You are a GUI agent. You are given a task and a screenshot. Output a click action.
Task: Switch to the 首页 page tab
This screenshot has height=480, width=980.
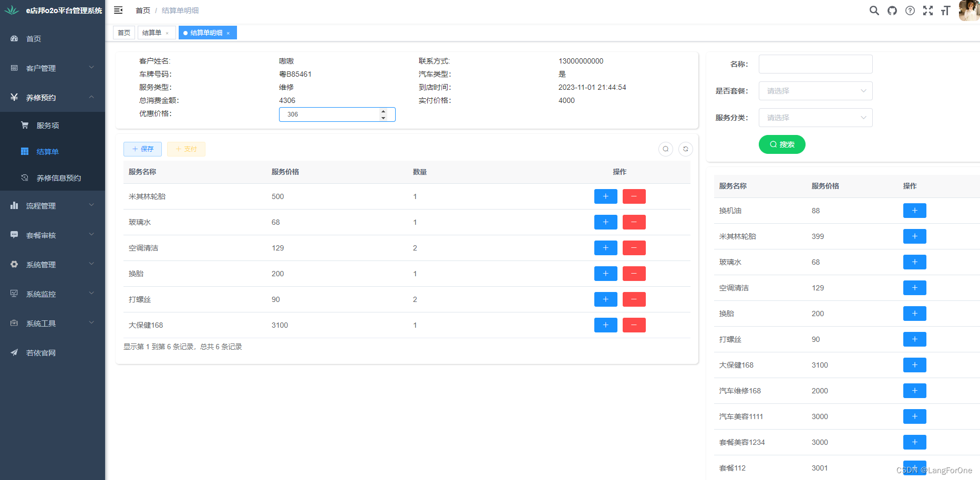pos(124,33)
